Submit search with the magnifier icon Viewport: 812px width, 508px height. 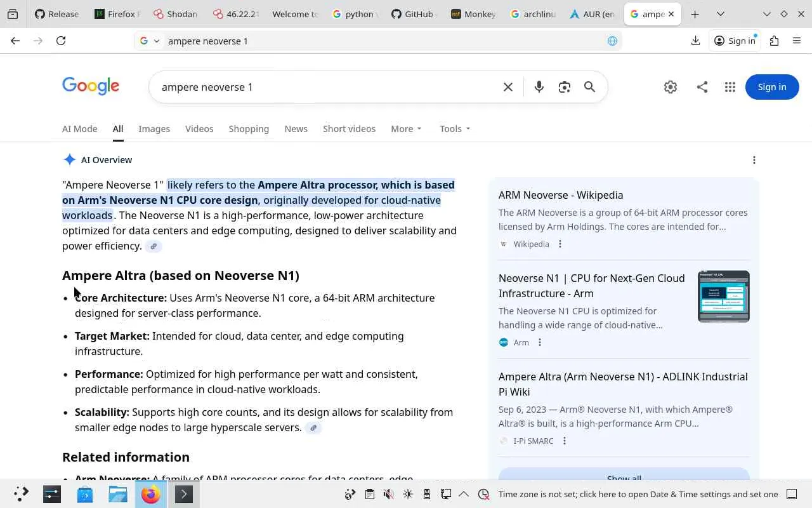pyautogui.click(x=589, y=87)
